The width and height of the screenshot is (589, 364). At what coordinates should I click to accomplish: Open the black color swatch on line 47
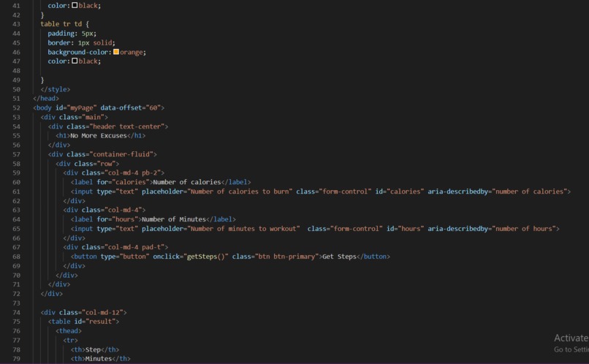(75, 61)
